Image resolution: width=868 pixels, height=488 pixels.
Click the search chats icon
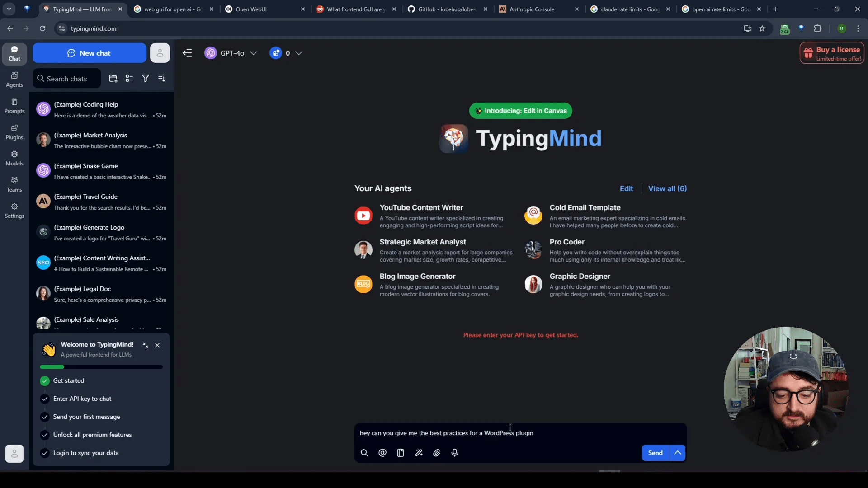(x=41, y=78)
